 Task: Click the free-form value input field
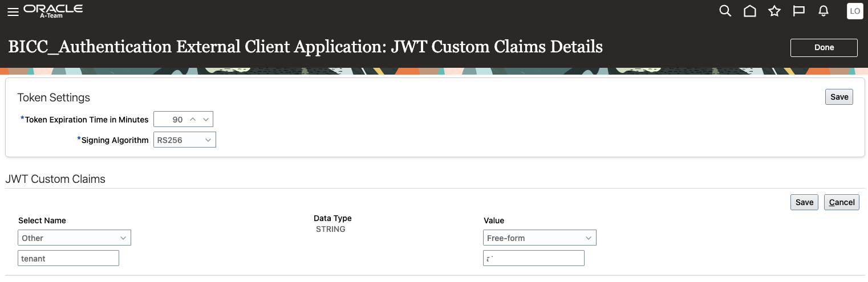pos(534,258)
